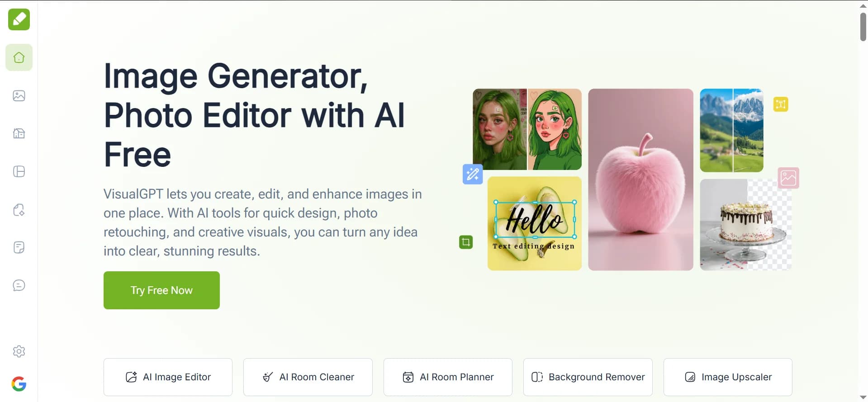The image size is (868, 402).
Task: Open the sticker note sidebar icon
Action: [x=19, y=247]
